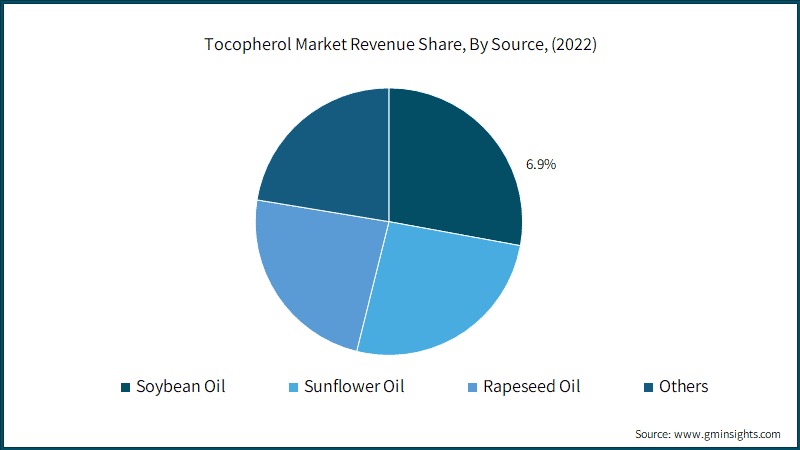The width and height of the screenshot is (800, 450).
Task: Click the Sunflower Oil legend color swatch
Action: coord(293,387)
